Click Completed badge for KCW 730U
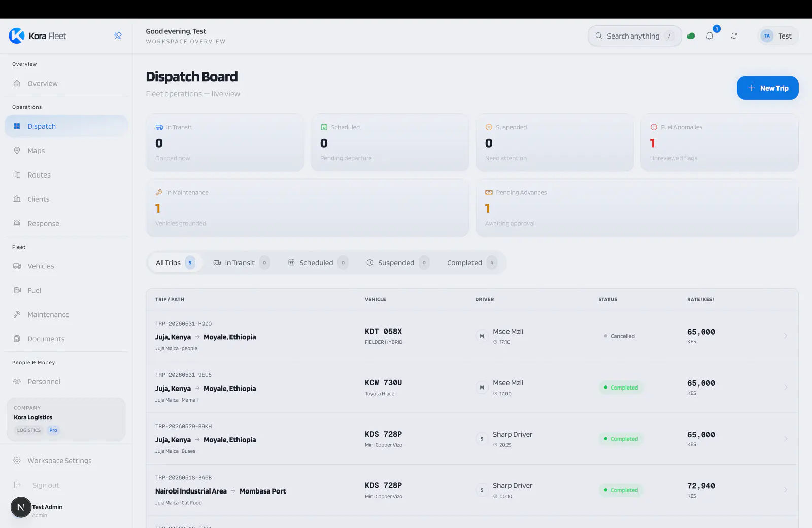Viewport: 812px width, 528px height. 621,388
